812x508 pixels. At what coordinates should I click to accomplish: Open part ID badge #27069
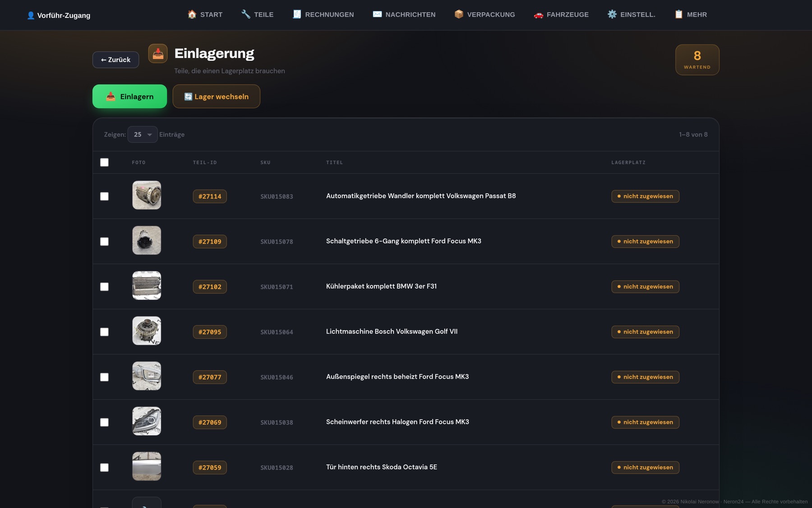click(210, 422)
